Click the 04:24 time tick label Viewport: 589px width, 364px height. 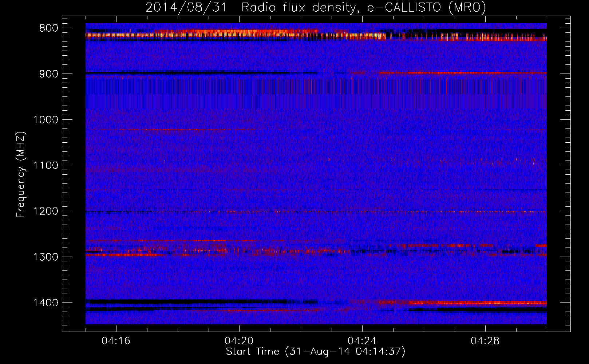point(362,341)
